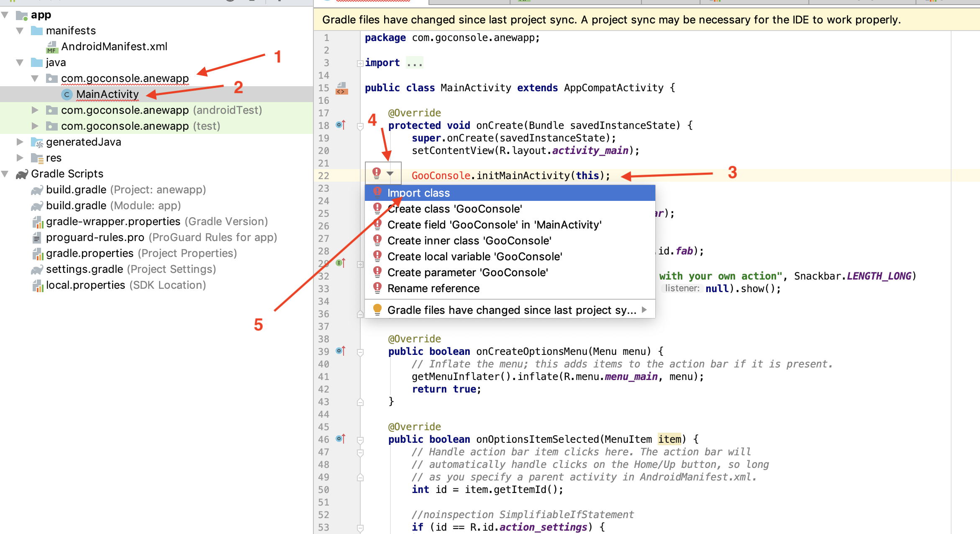The image size is (980, 534).
Task: Click gradle-wrapper.properties file icon
Action: [38, 222]
